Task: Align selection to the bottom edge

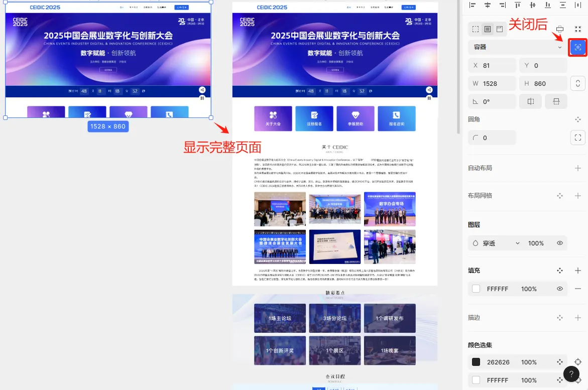Action: (548, 5)
